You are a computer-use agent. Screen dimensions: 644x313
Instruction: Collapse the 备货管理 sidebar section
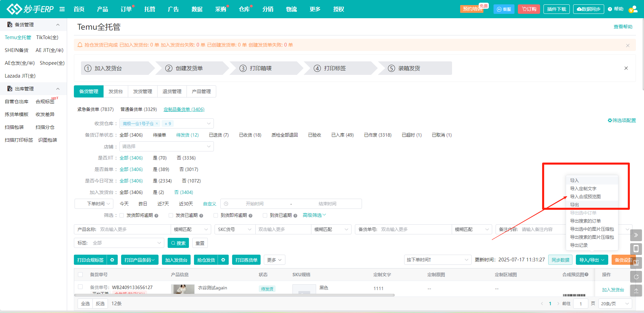point(58,25)
